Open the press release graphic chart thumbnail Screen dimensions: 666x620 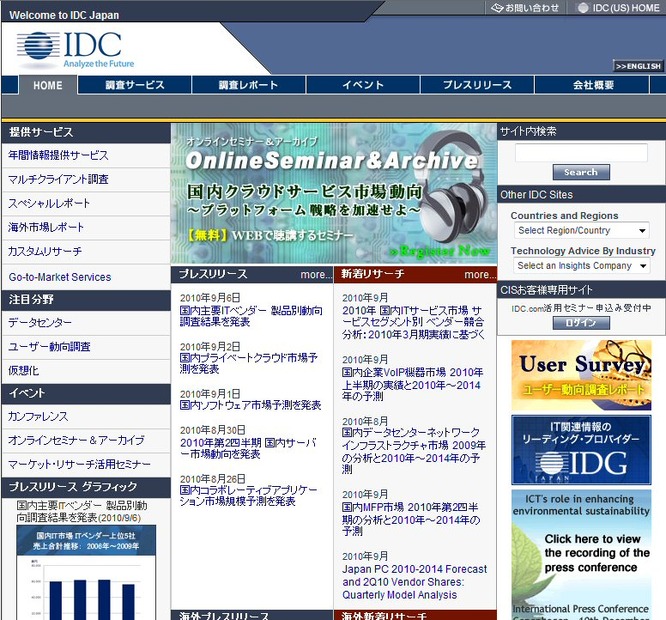(x=86, y=572)
